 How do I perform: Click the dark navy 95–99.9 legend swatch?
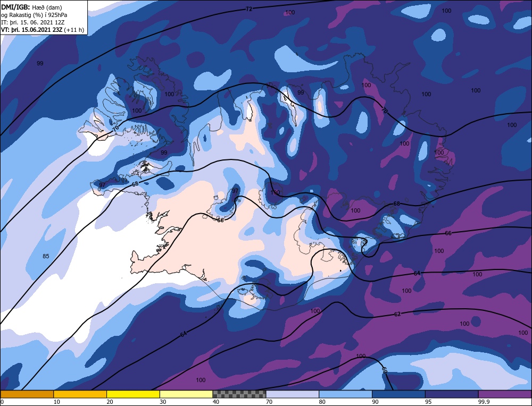tap(452, 394)
